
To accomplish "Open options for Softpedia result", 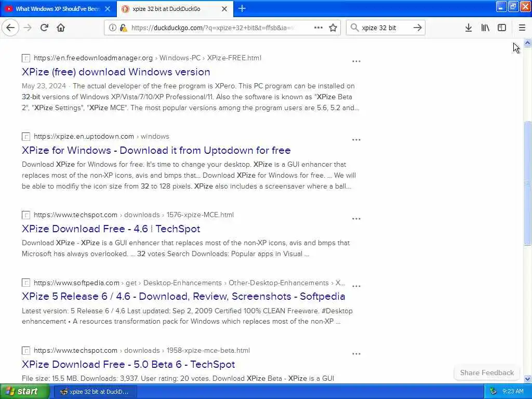I will pos(356,286).
